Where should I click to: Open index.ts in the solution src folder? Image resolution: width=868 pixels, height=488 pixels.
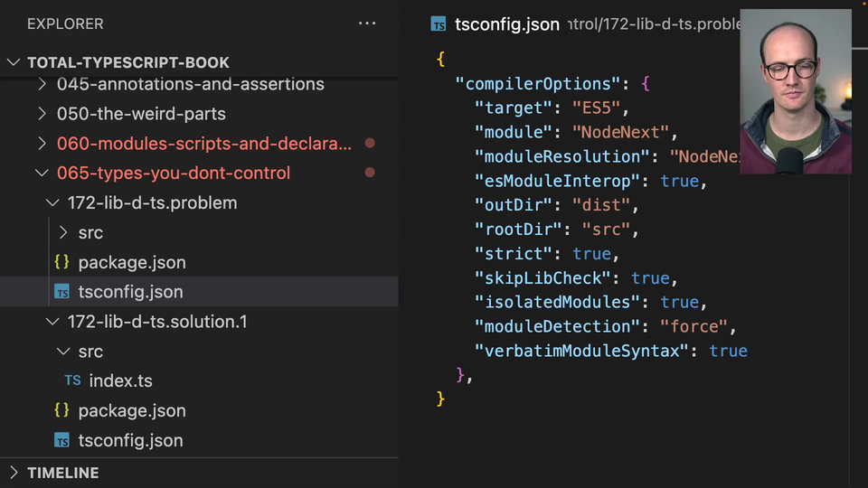tap(120, 381)
